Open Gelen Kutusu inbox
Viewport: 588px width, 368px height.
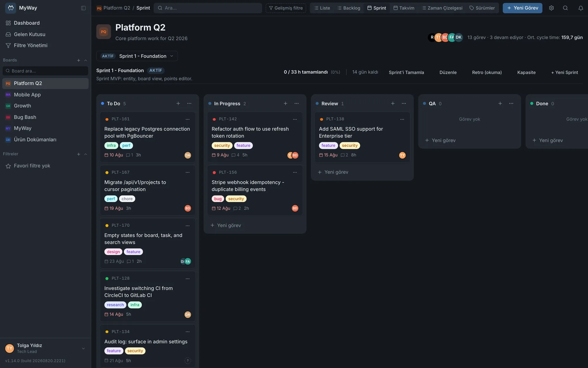pyautogui.click(x=46, y=34)
